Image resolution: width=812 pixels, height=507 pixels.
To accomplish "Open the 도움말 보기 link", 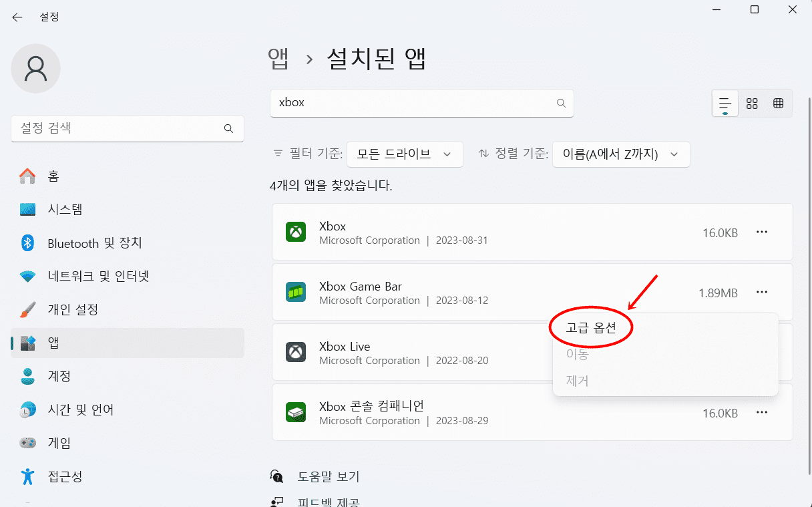I will pos(328,477).
